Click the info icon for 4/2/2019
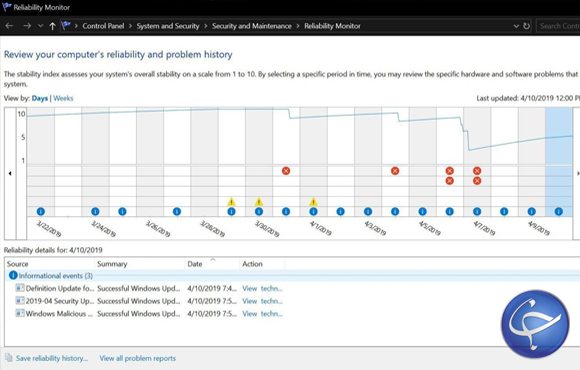 click(341, 212)
